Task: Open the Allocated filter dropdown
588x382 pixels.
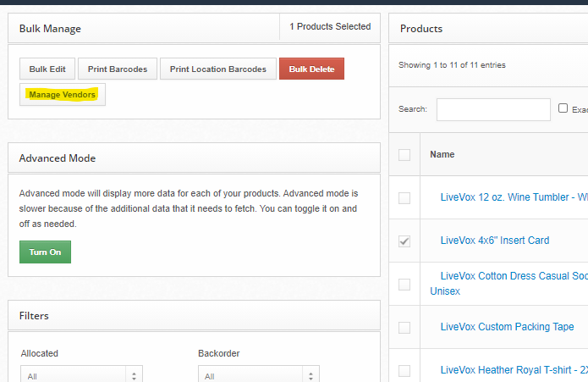Action: 82,375
